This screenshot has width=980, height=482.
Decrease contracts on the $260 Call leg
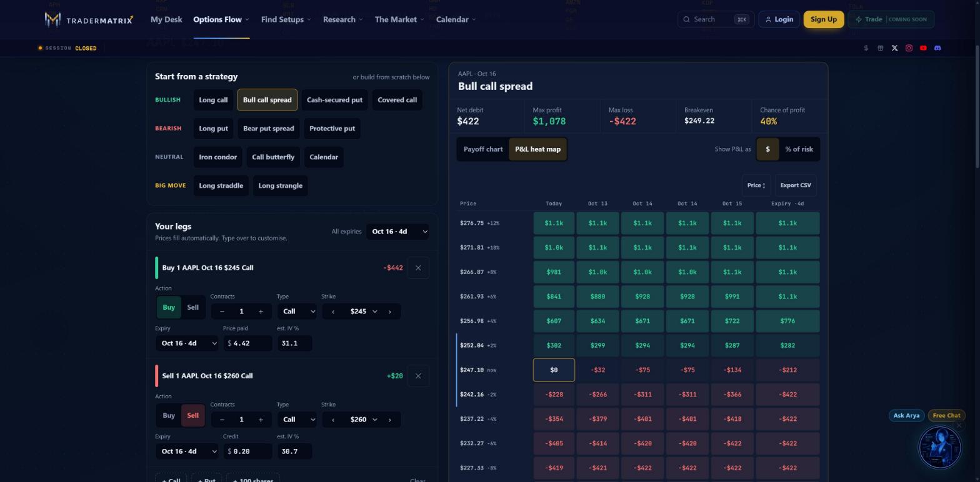point(222,420)
